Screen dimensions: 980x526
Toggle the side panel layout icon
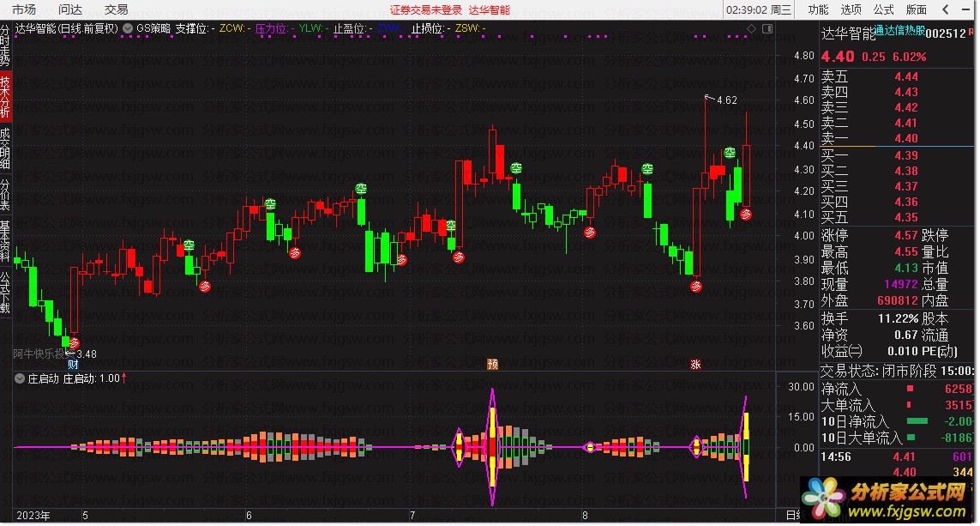pos(767,29)
